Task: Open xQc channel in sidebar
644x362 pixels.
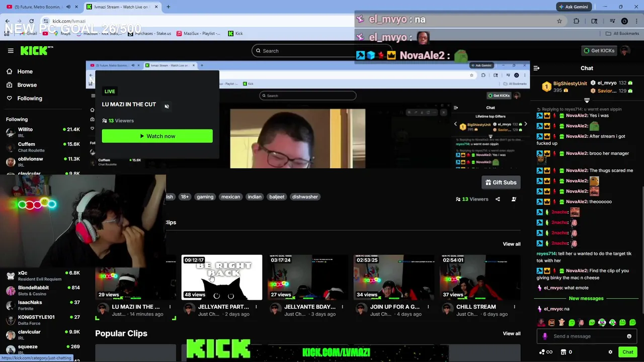Action: pos(43,276)
